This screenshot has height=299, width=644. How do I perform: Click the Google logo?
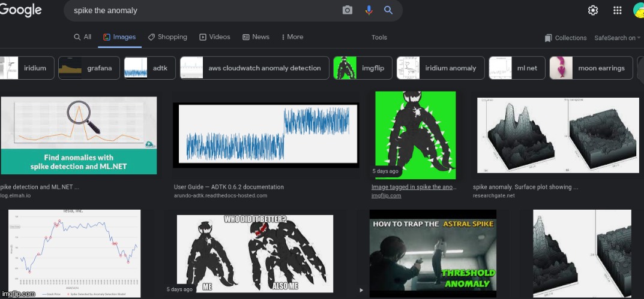tap(21, 10)
